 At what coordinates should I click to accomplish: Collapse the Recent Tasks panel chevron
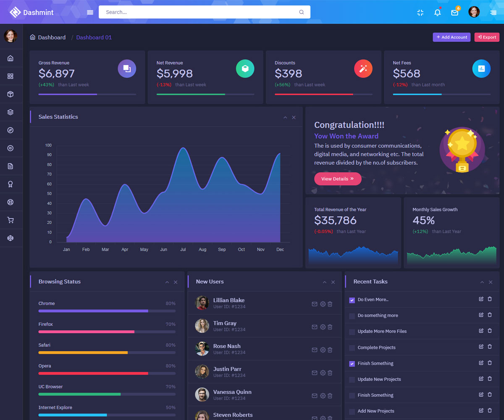482,282
